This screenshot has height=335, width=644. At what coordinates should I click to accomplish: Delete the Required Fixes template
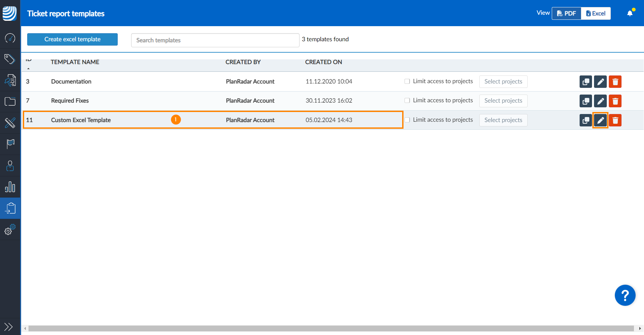pos(615,101)
